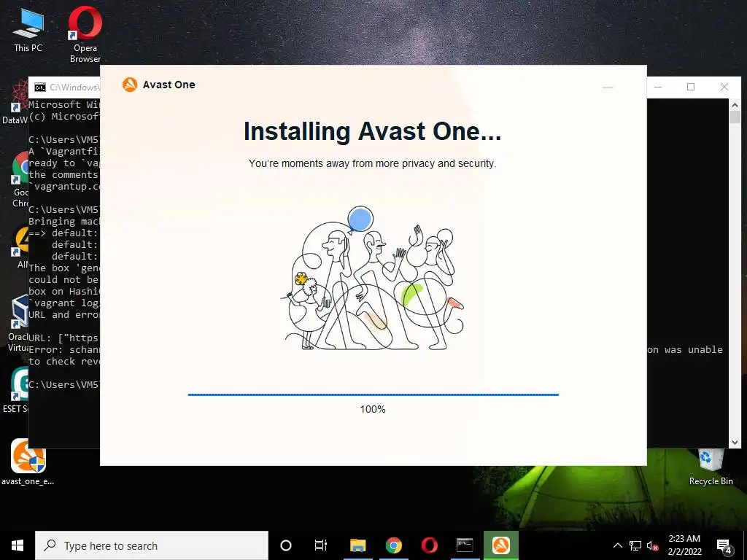Click 'Microsoft Wi' line in Command Prompt
The height and width of the screenshot is (560, 747).
(x=64, y=104)
